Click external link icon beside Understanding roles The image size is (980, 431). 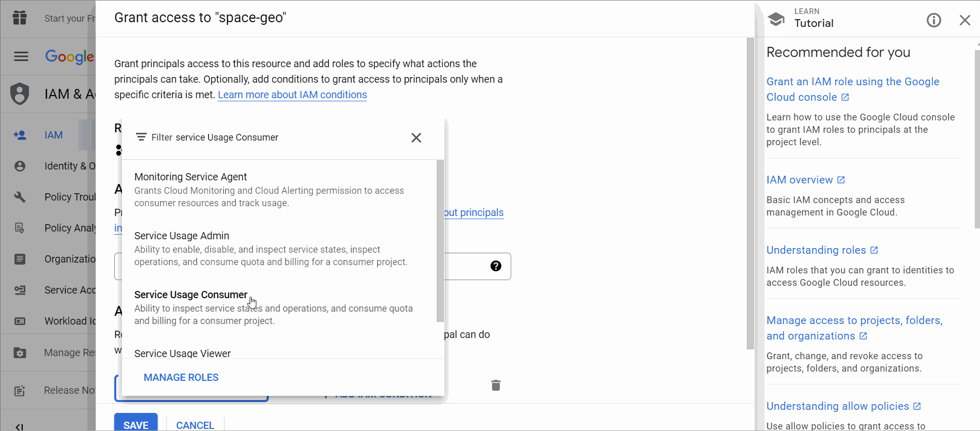click(x=874, y=250)
